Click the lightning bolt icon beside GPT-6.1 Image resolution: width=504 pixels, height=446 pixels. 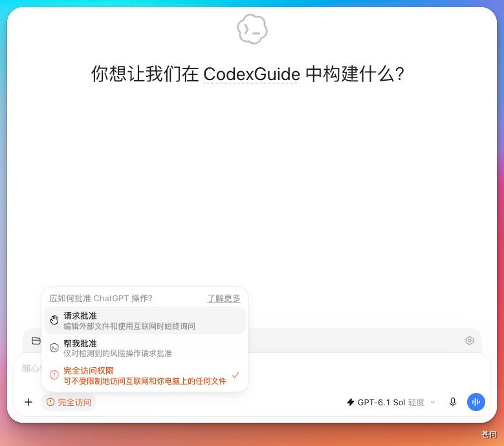(351, 402)
